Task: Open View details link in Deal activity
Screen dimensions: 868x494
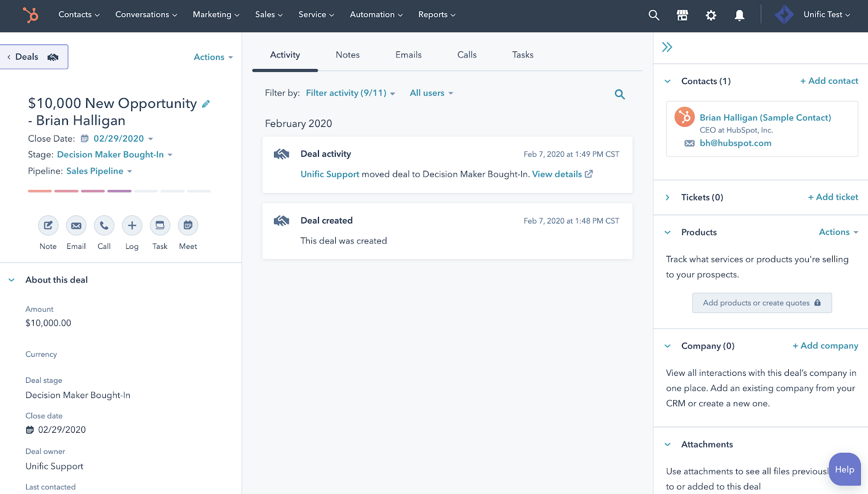Action: (557, 174)
